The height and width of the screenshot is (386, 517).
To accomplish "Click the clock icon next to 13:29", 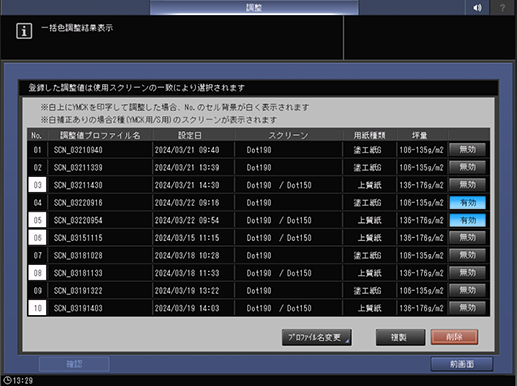I will pos(7,380).
